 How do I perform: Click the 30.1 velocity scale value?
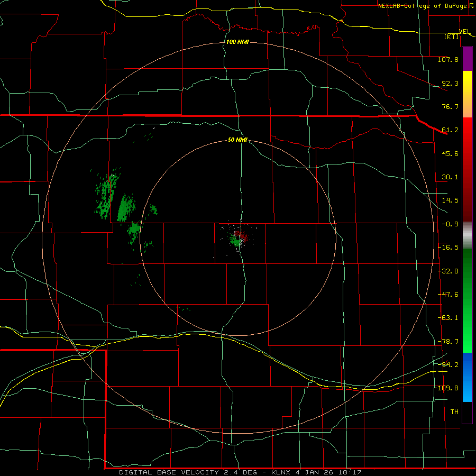[450, 177]
